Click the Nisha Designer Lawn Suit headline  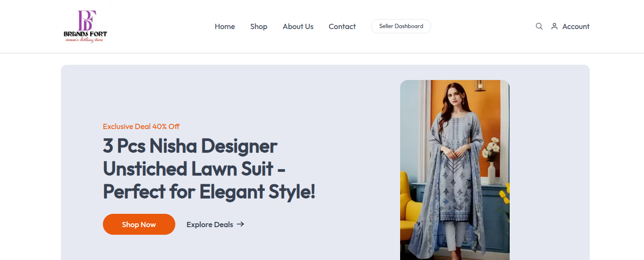pyautogui.click(x=209, y=169)
